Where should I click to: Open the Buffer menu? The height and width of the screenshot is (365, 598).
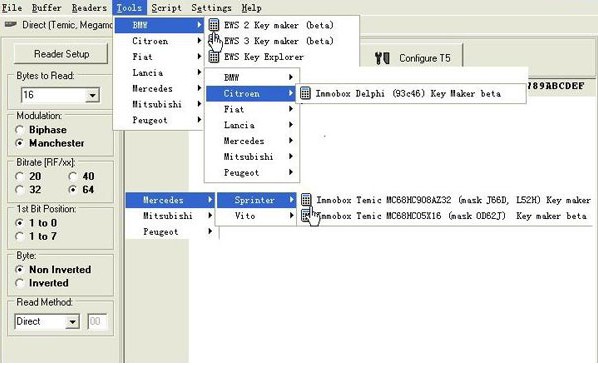coord(47,8)
